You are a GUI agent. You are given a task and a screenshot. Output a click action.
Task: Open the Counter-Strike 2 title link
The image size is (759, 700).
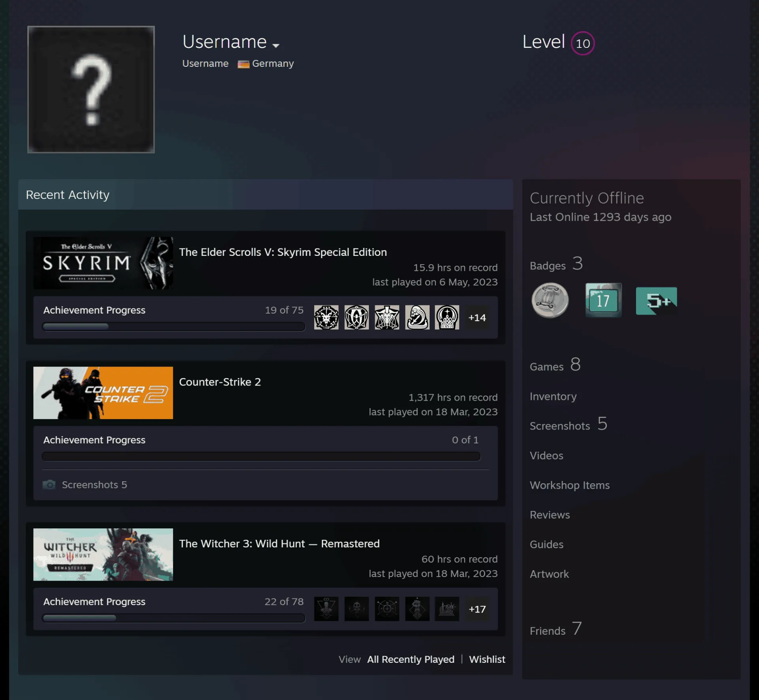coord(220,382)
